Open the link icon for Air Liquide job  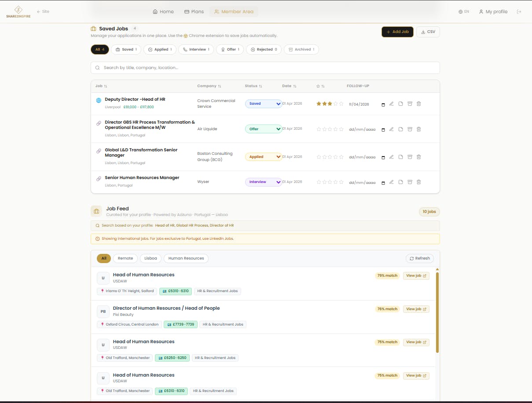(x=99, y=123)
